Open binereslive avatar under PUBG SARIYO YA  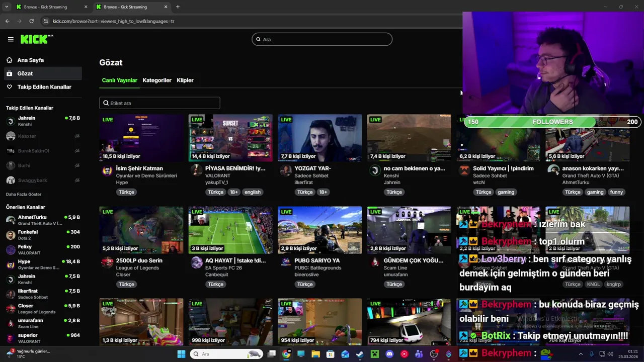[x=286, y=262]
